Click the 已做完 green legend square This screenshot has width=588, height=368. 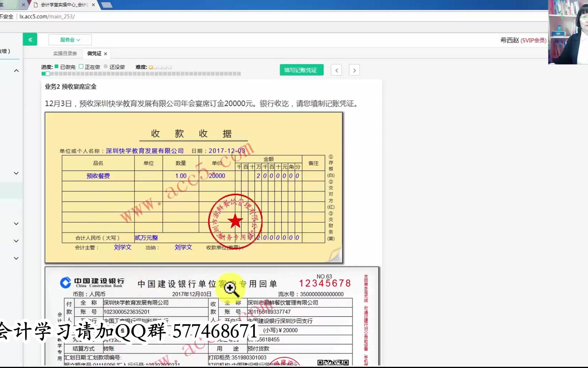point(56,67)
